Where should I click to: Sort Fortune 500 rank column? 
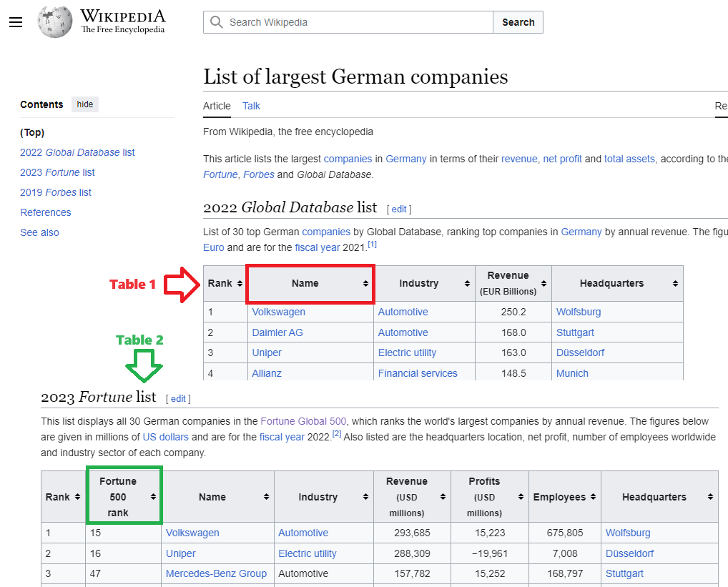coord(153,497)
